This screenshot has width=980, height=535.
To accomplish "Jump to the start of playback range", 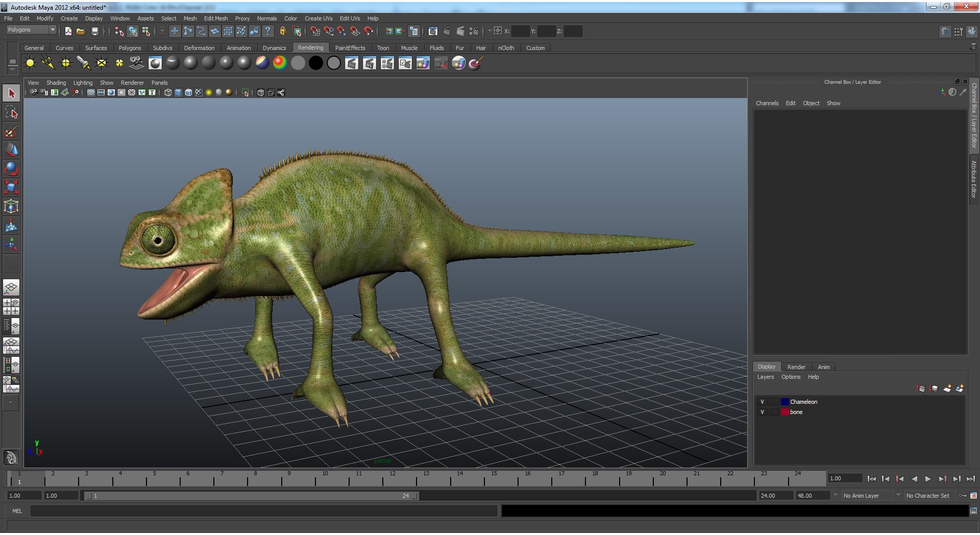I will 872,479.
